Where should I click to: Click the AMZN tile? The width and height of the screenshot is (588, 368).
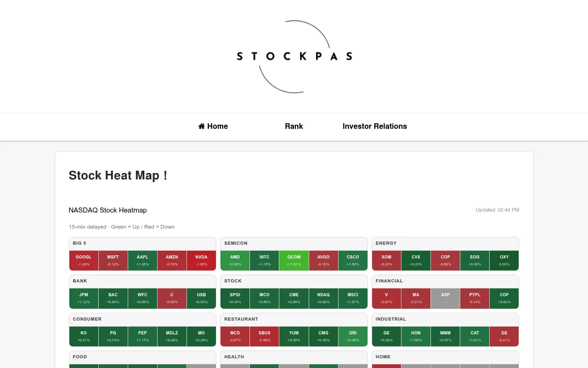pyautogui.click(x=172, y=260)
